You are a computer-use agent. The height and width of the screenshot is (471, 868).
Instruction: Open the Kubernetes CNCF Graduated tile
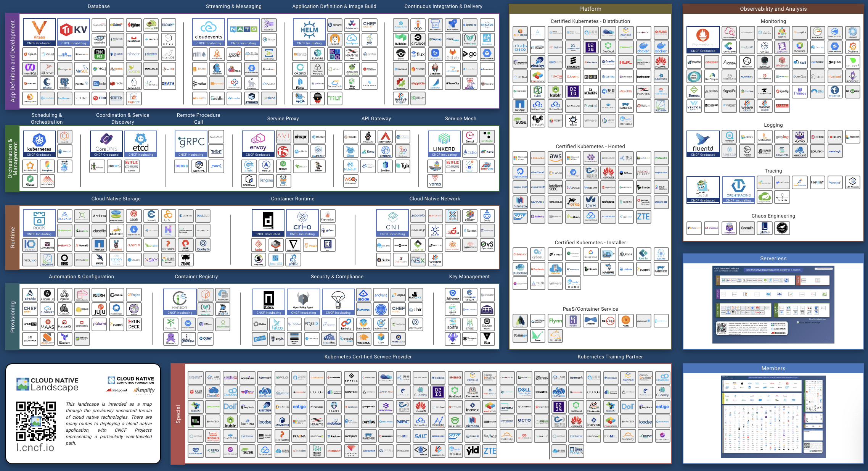pos(39,144)
